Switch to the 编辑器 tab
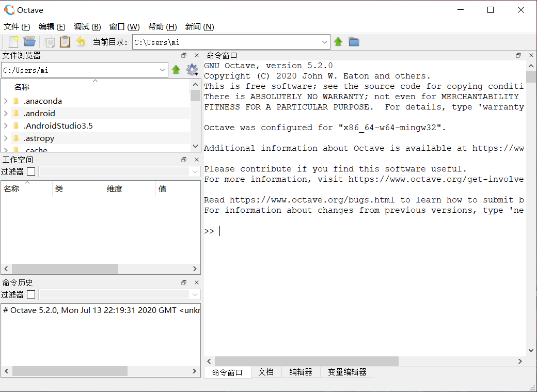This screenshot has height=392, width=537. click(x=301, y=372)
